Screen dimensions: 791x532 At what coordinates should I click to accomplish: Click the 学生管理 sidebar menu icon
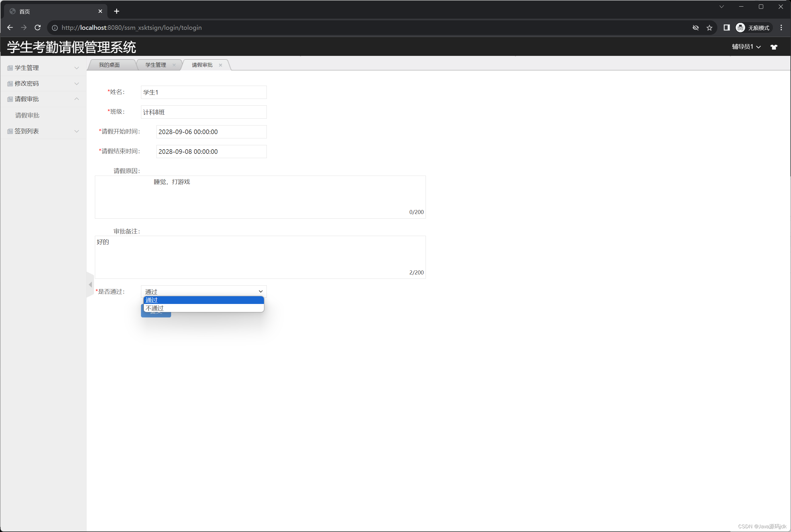tap(10, 68)
